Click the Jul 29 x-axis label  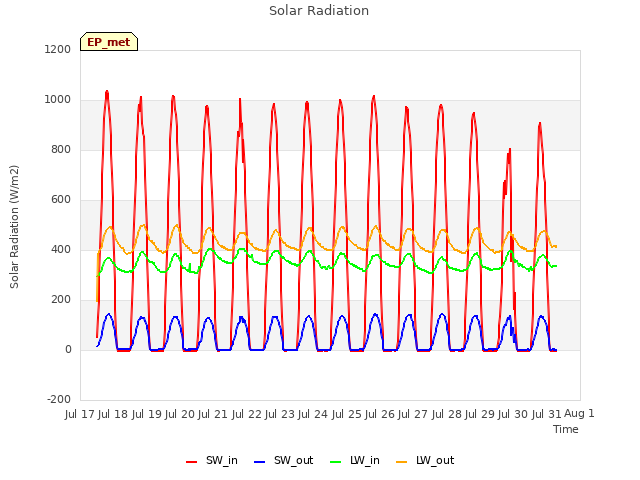coord(480,414)
